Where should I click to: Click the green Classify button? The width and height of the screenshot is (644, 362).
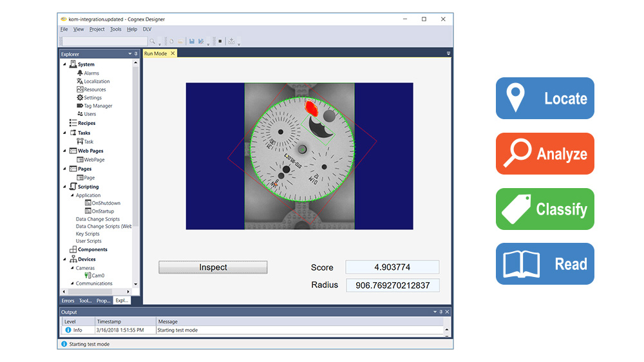coord(545,209)
